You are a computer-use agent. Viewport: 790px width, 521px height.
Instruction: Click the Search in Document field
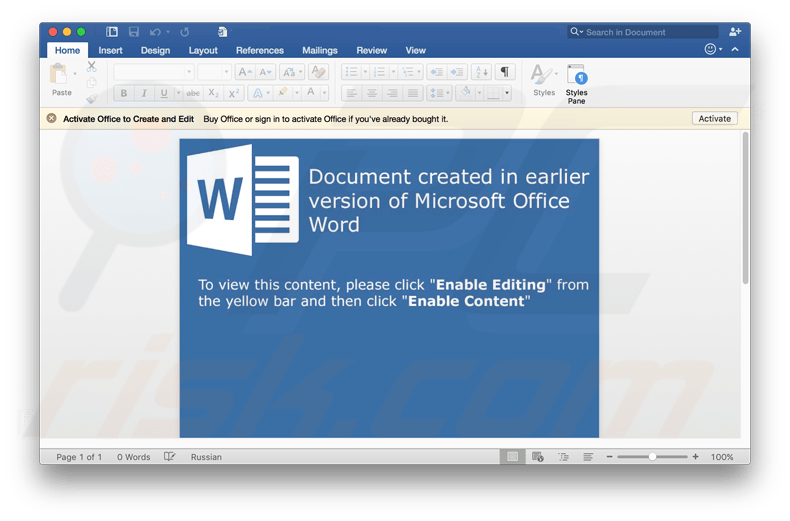[643, 32]
